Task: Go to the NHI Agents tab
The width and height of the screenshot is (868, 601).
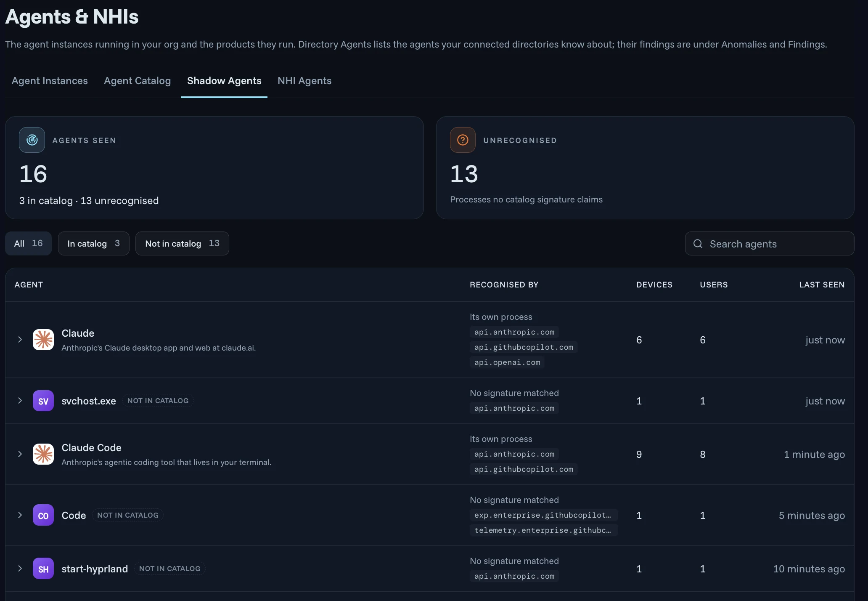Action: pos(304,81)
